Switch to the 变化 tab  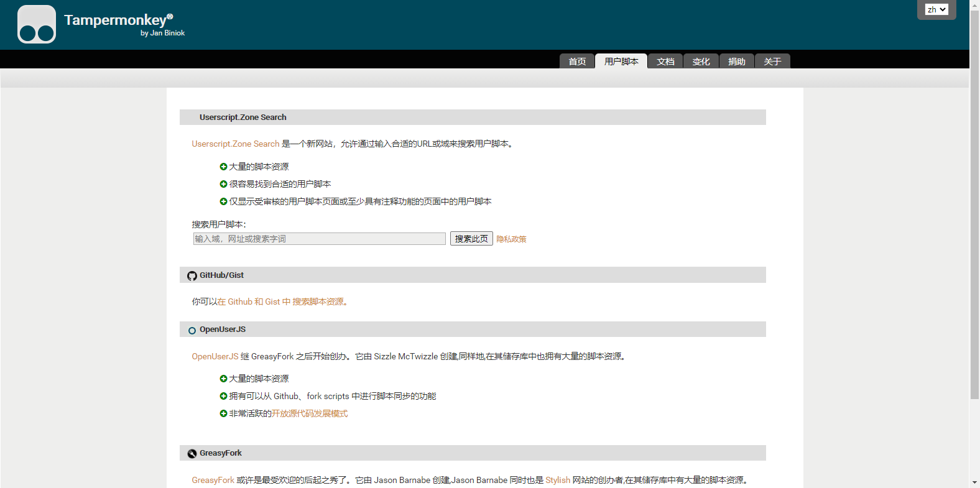pos(701,61)
